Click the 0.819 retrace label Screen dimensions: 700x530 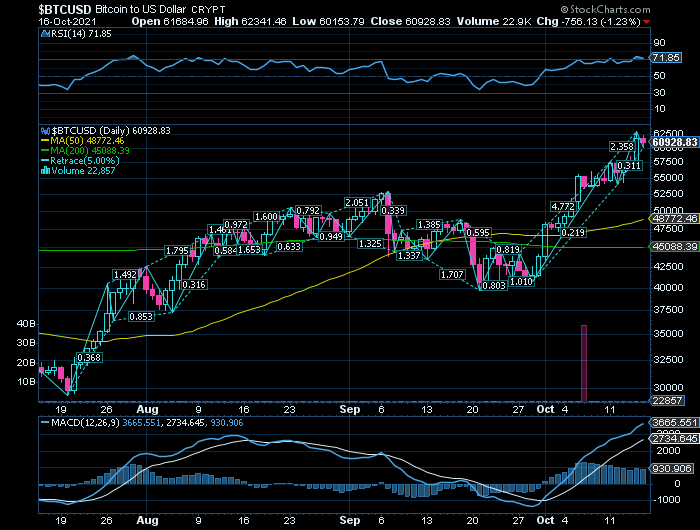pyautogui.click(x=508, y=250)
